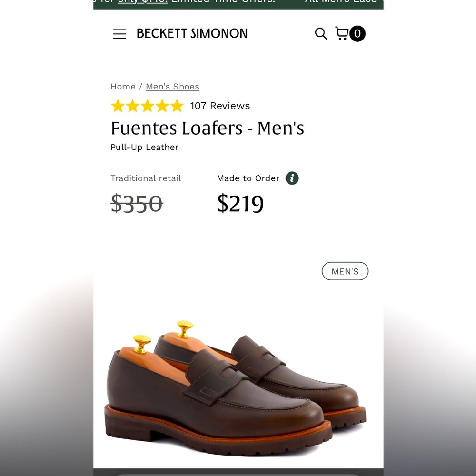
Task: Click the Beckett Simonon logo
Action: pyautogui.click(x=192, y=34)
